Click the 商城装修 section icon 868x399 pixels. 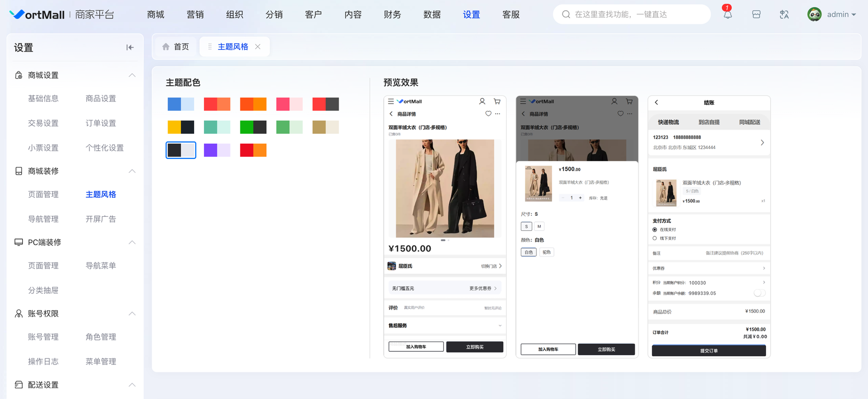click(18, 171)
